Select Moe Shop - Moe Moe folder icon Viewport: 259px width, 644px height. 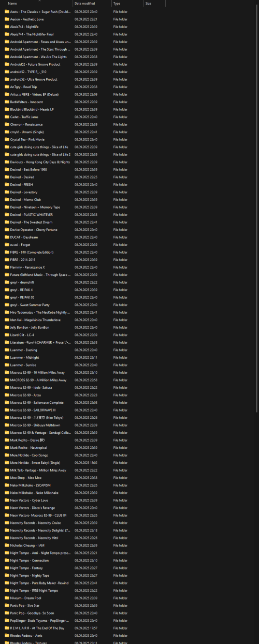click(x=7, y=477)
